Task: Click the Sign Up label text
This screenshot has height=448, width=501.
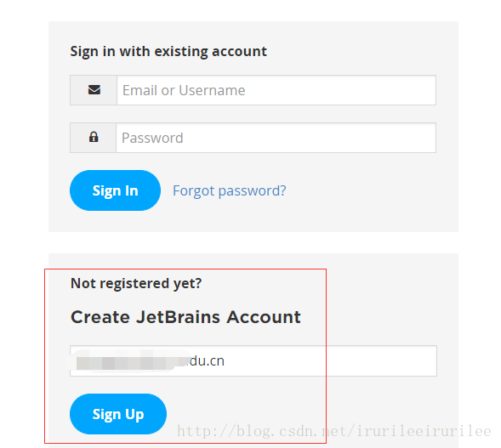Action: 118,415
